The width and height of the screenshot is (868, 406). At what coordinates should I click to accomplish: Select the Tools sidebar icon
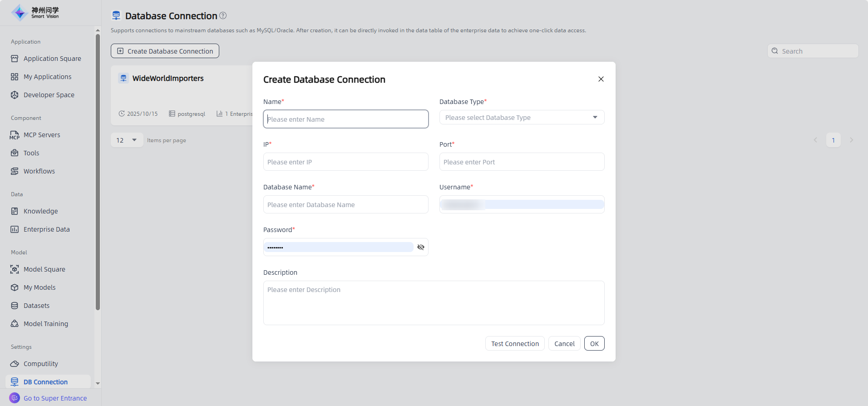pos(15,153)
